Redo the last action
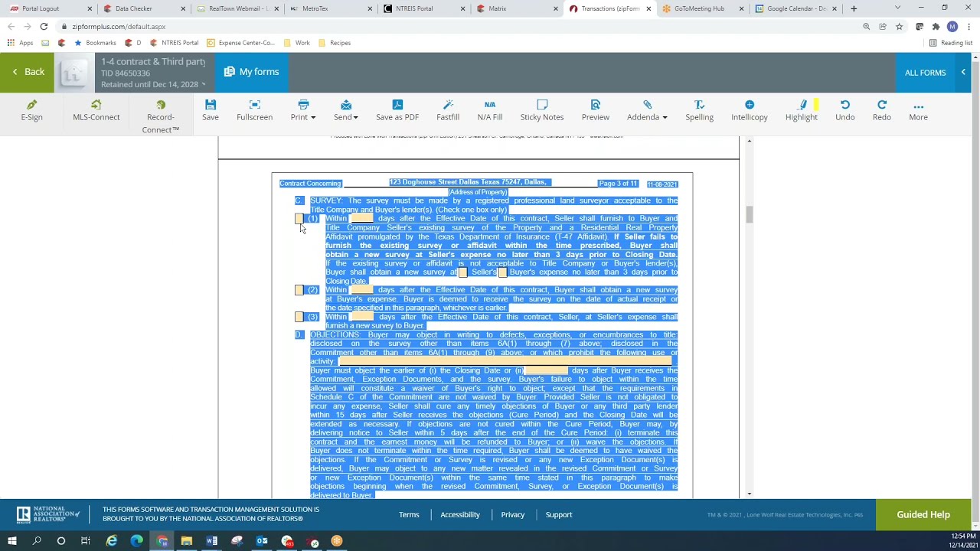Viewport: 980px width, 551px height. click(x=882, y=110)
